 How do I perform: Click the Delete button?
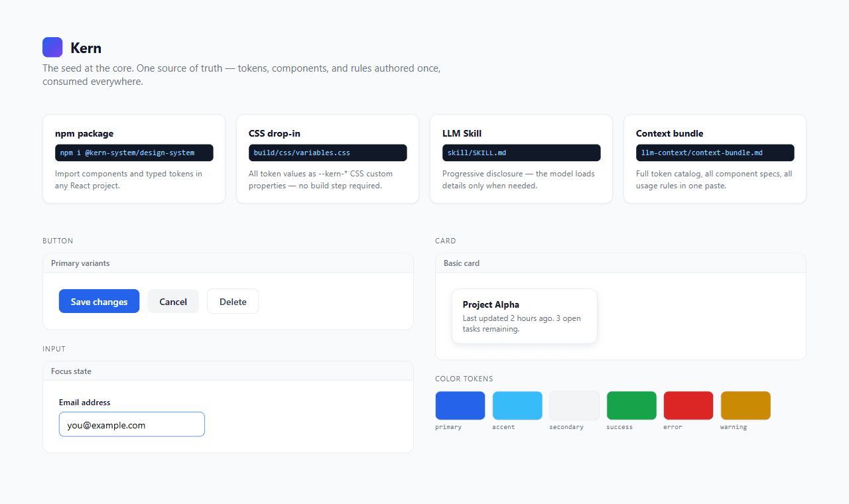pos(233,301)
